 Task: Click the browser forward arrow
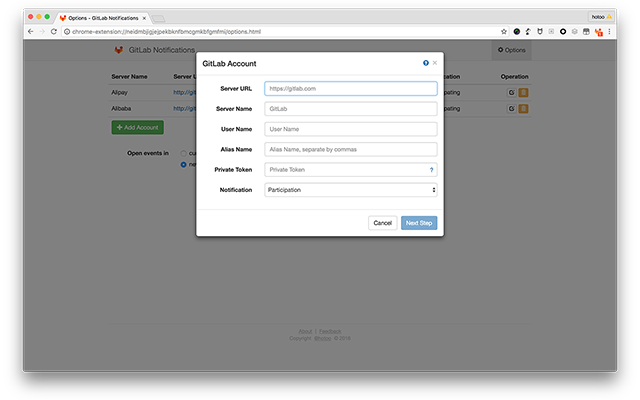pos(42,31)
